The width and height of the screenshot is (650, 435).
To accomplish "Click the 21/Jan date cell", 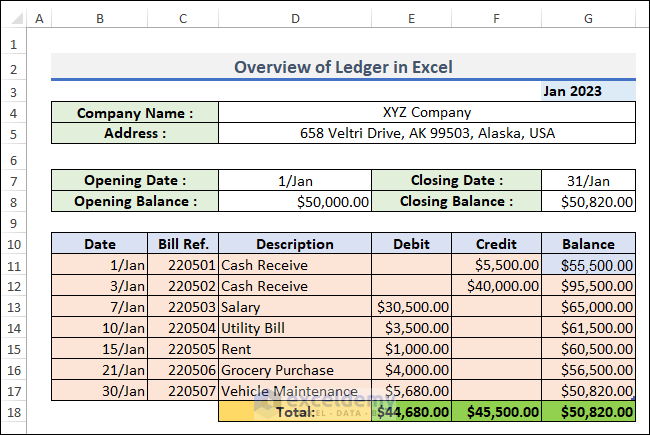I will (99, 370).
